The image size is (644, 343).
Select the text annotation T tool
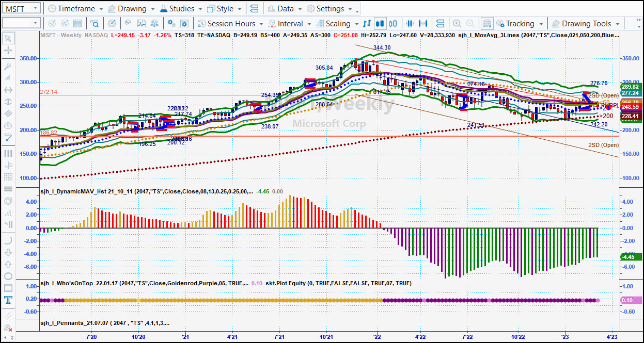coord(8,300)
